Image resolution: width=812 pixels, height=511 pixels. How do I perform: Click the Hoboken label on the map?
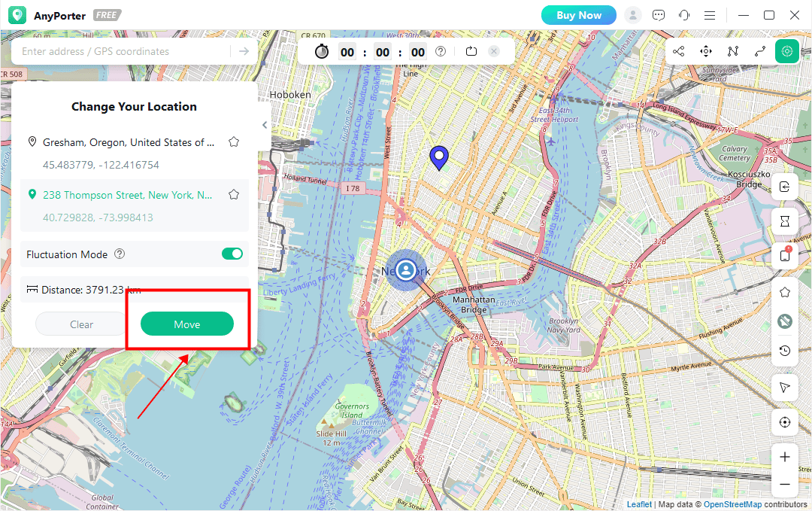click(290, 95)
